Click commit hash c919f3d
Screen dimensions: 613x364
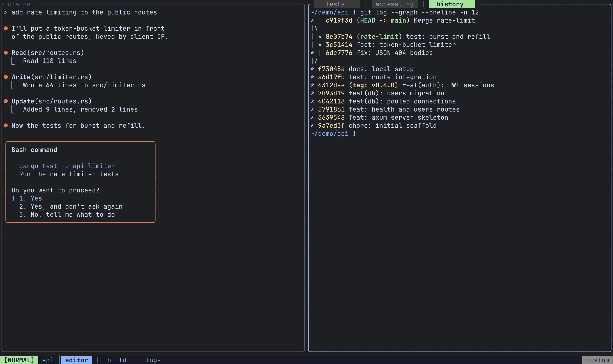(339, 20)
